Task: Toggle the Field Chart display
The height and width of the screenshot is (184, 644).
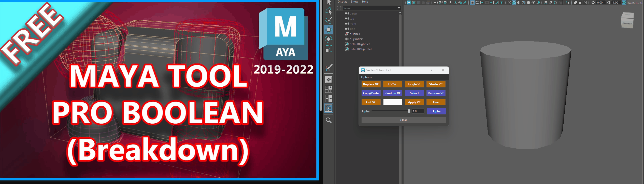Action: pyautogui.click(x=492, y=3)
